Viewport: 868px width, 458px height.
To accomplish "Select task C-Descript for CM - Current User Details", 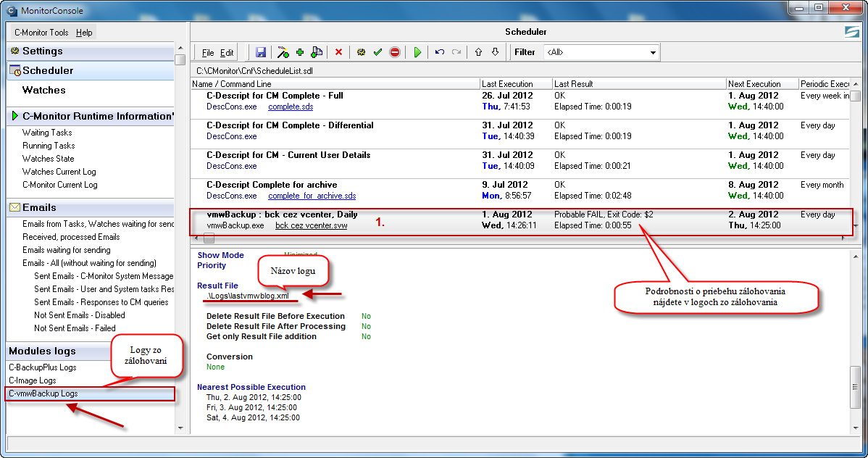I will click(288, 155).
